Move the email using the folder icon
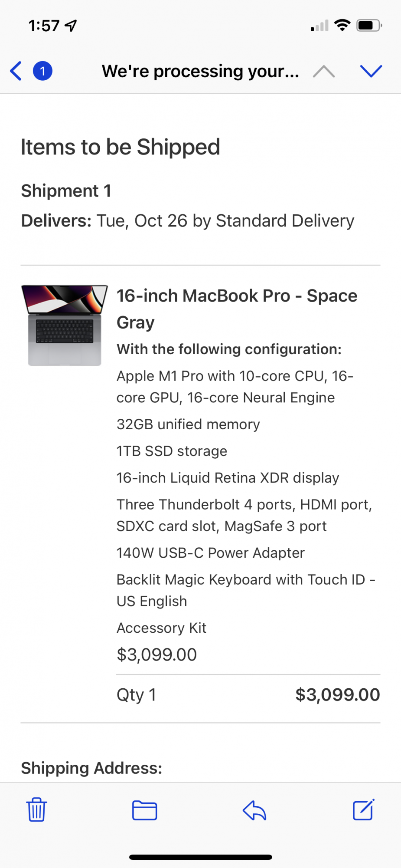 pyautogui.click(x=144, y=810)
